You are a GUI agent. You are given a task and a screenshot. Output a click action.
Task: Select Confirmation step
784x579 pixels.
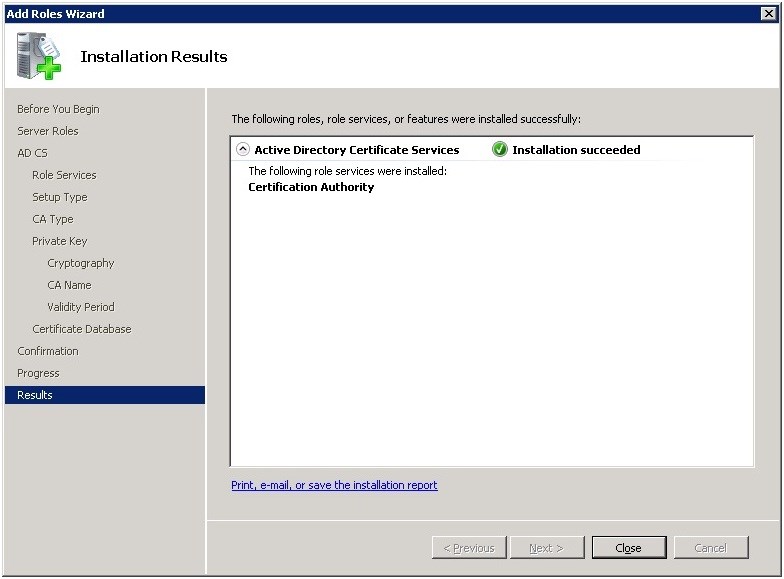click(x=48, y=351)
